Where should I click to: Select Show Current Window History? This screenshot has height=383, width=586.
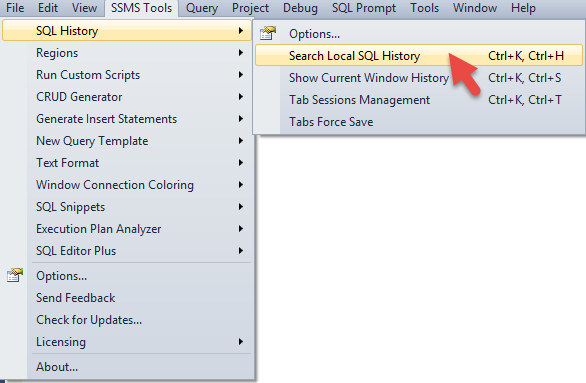click(419, 78)
